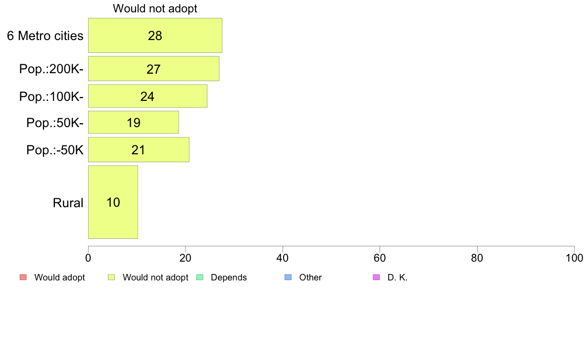
Task: Click the Rural category label
Action: coord(68,203)
